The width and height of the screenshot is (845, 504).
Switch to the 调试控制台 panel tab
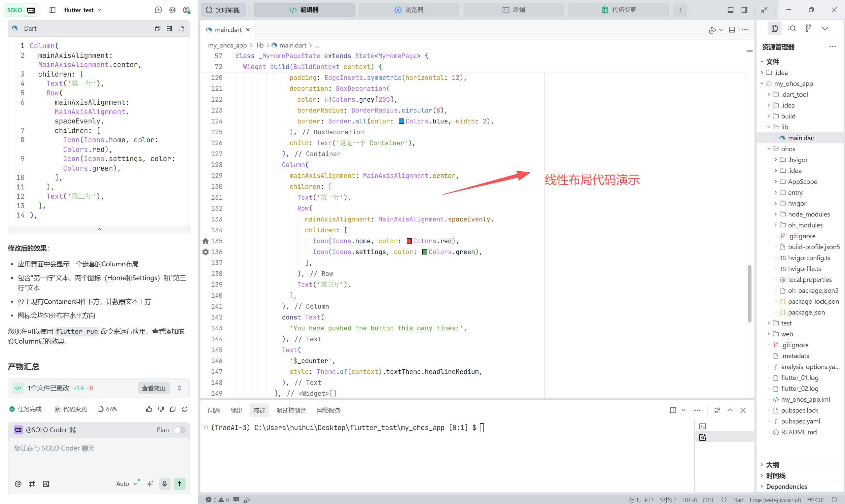(x=291, y=410)
